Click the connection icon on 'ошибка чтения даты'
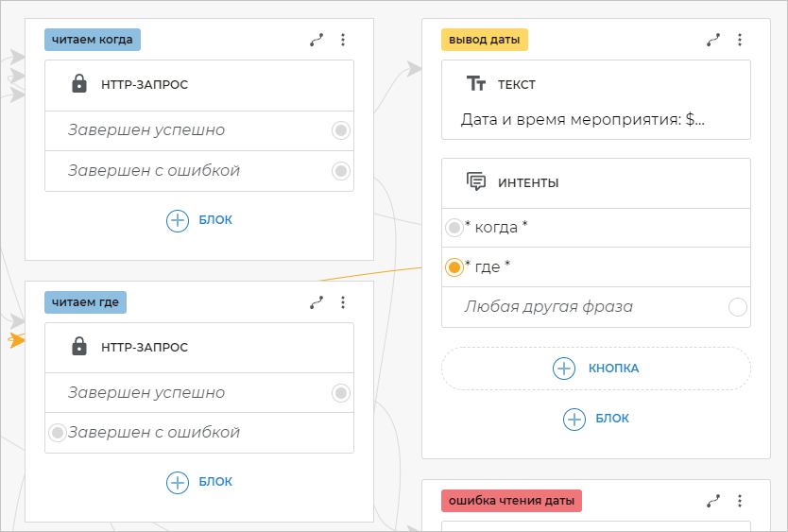The image size is (788, 532). (713, 500)
